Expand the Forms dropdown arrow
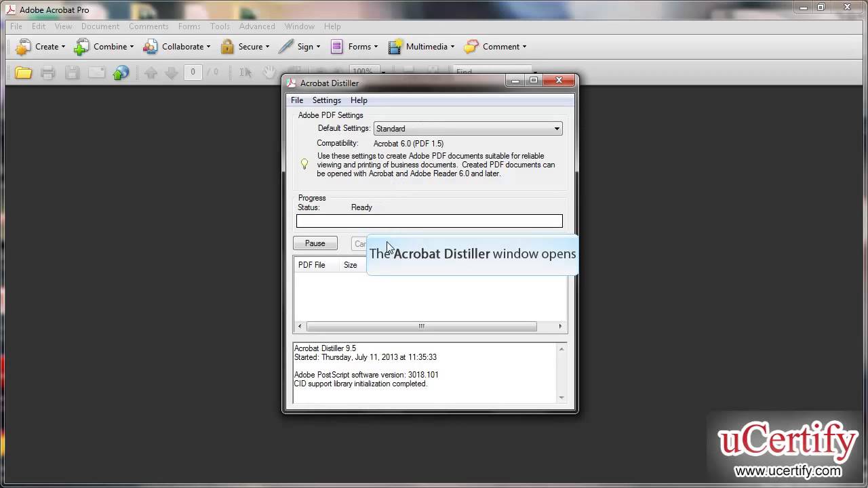 tap(376, 47)
